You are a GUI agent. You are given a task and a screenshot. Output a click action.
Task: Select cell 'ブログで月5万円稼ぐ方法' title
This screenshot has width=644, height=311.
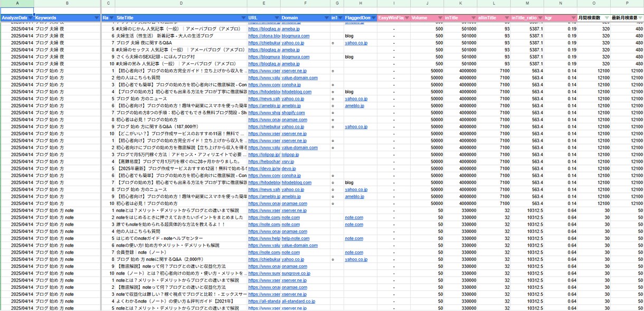point(181,155)
